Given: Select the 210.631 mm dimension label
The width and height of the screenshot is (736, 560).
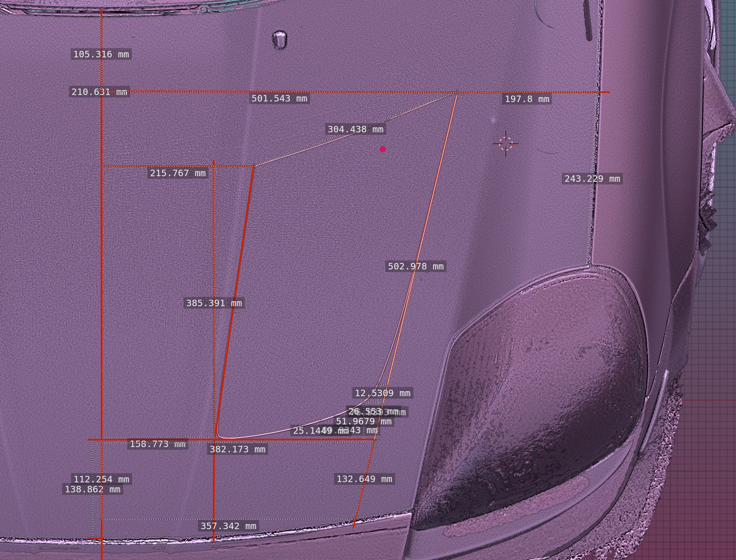Looking at the screenshot, I should pyautogui.click(x=99, y=92).
